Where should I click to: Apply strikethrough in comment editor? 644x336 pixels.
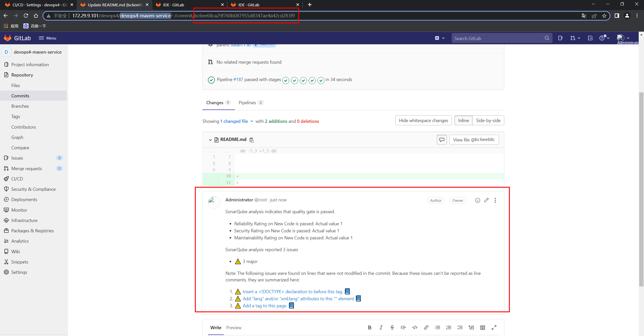pos(392,327)
